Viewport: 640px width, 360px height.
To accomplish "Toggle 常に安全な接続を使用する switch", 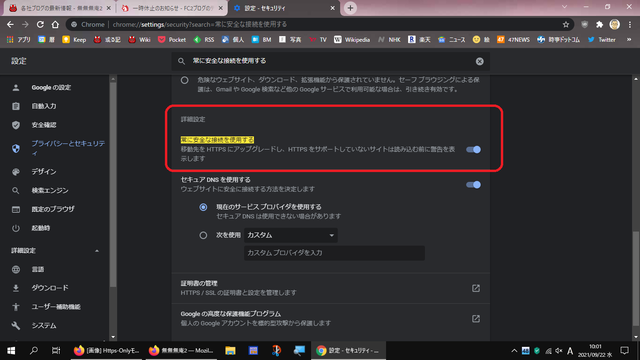I will click(x=473, y=150).
